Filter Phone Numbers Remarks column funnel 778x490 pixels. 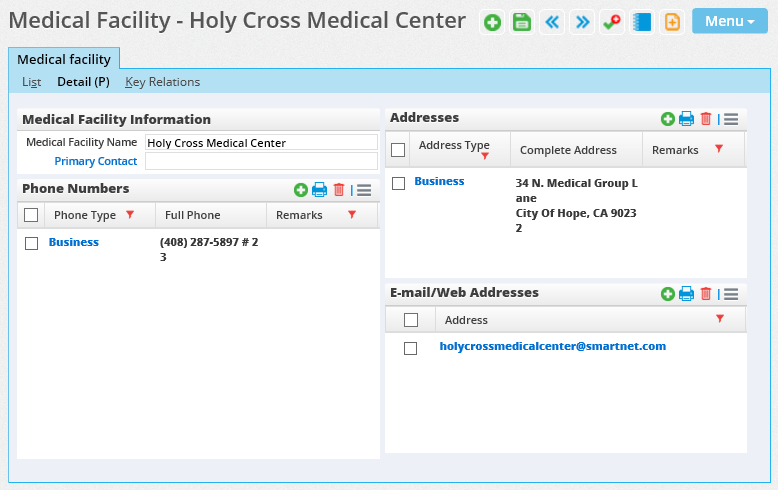pos(352,215)
